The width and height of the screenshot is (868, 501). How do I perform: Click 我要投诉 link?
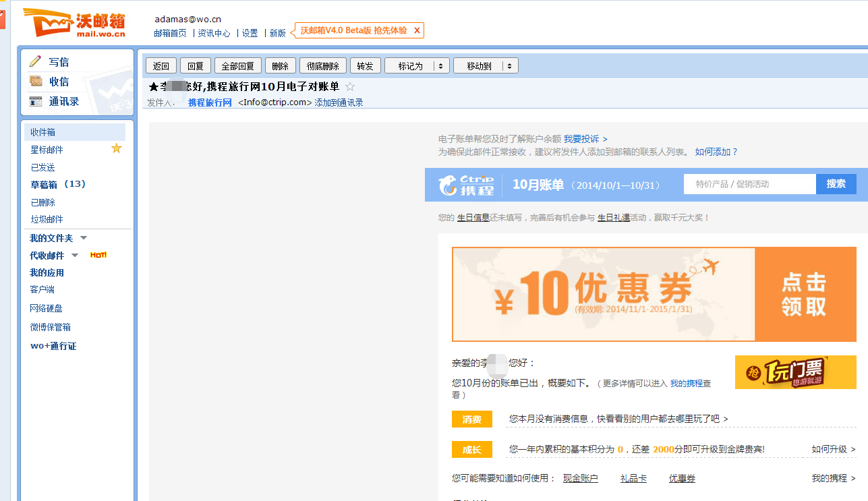tap(585, 139)
